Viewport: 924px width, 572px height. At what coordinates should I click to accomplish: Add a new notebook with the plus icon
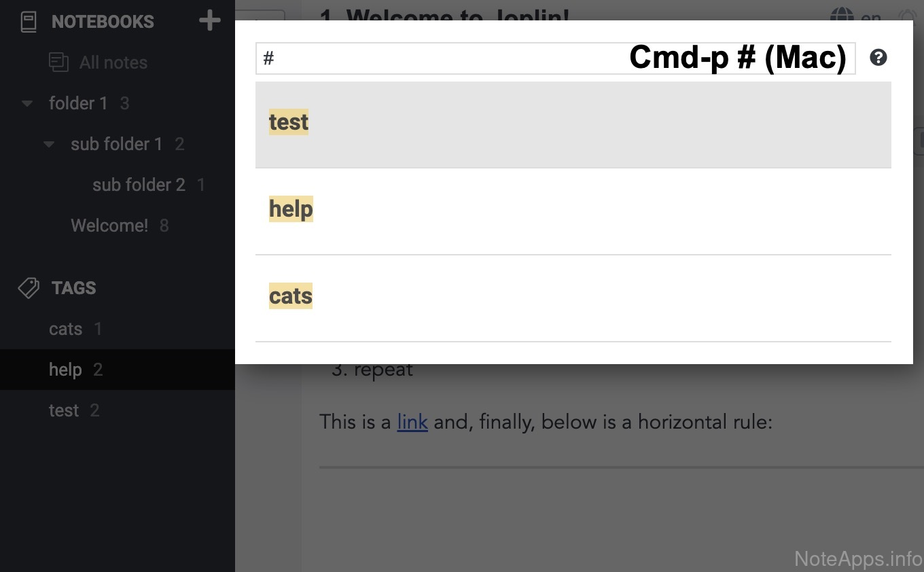coord(209,21)
